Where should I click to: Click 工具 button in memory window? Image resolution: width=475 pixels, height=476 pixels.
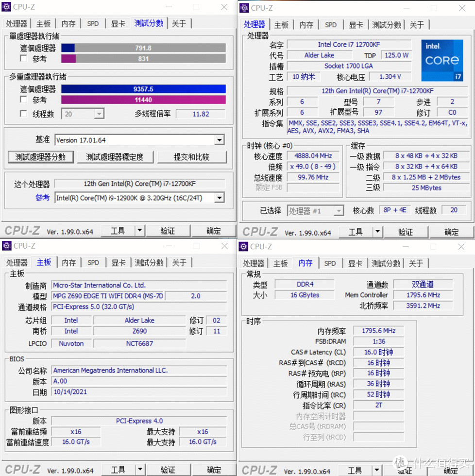(x=355, y=471)
